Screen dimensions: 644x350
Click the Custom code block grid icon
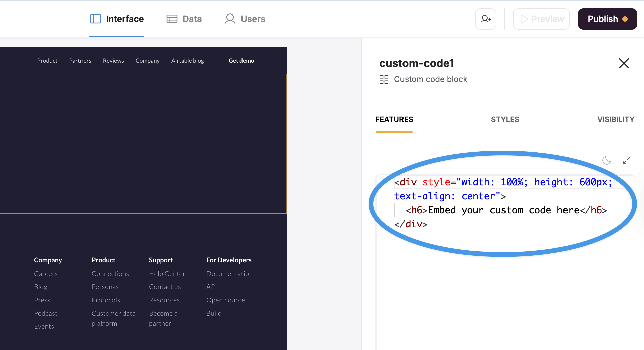(x=384, y=79)
